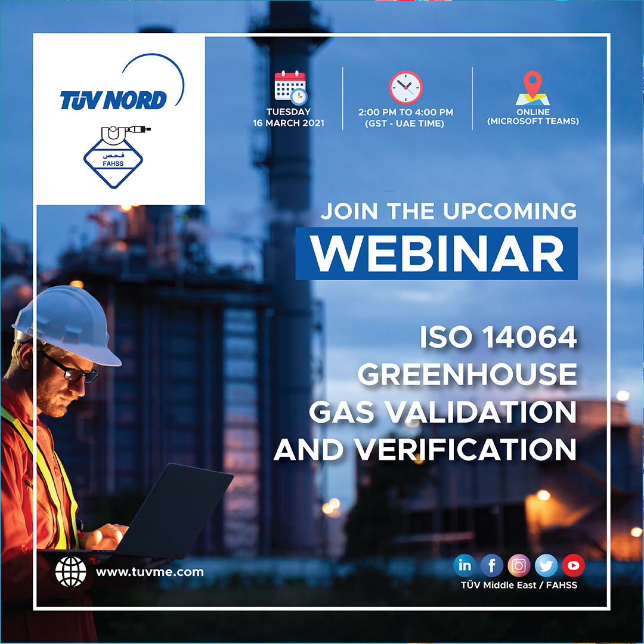
Task: Click the "GREENHOUSE" title word
Action: (x=467, y=374)
